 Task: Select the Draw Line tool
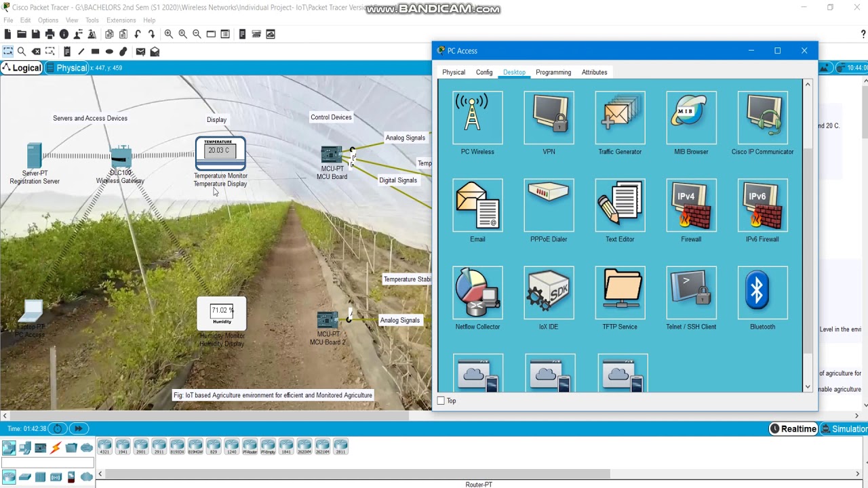pos(81,52)
